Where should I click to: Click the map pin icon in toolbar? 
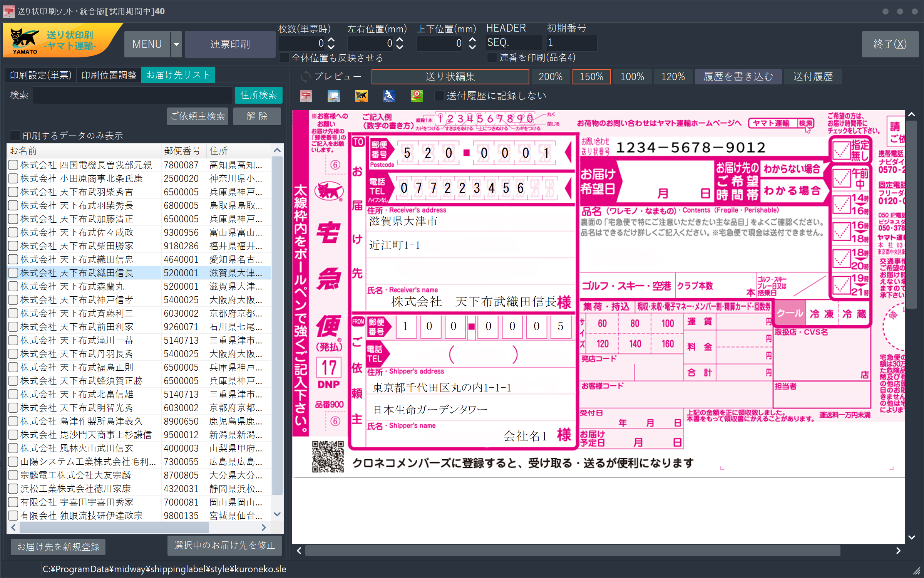pos(415,95)
